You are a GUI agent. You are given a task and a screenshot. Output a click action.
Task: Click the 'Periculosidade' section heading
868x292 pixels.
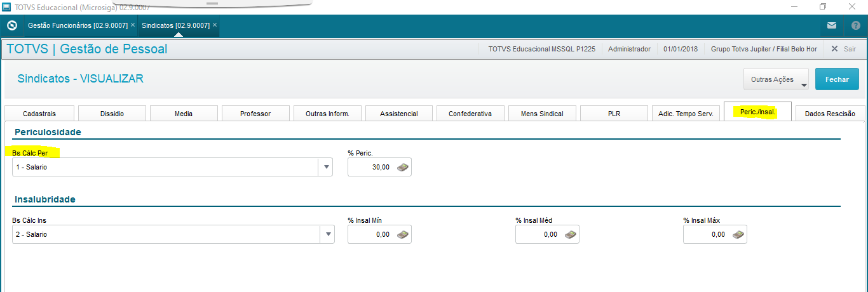48,132
